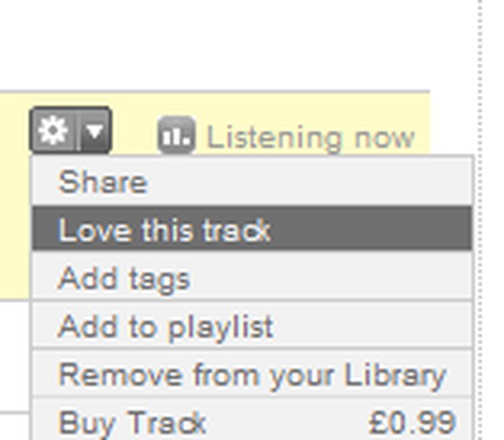Collapse the track options dropdown arrow
The image size is (504, 440).
pos(94,131)
